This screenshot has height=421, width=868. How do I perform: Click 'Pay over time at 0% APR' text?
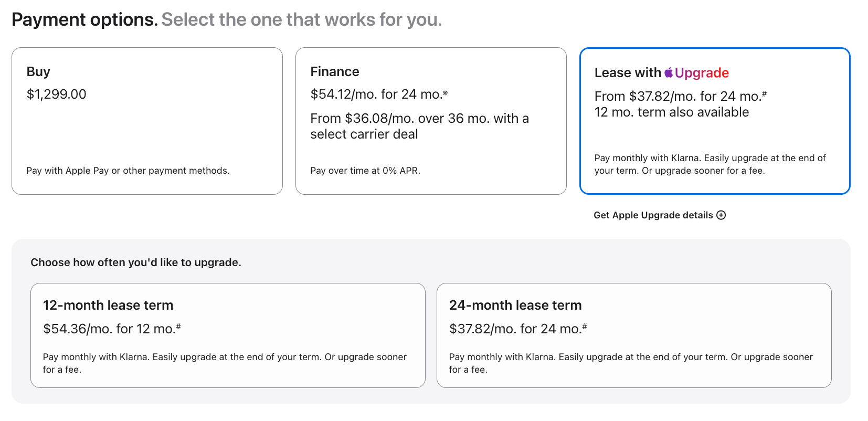pyautogui.click(x=365, y=171)
